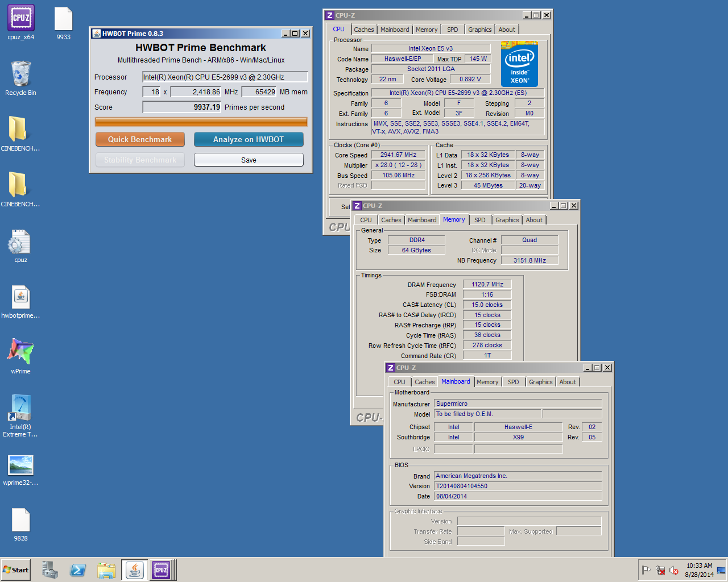The width and height of the screenshot is (728, 582).
Task: Click the taskbar clock showing 10:33 AM
Action: click(699, 570)
